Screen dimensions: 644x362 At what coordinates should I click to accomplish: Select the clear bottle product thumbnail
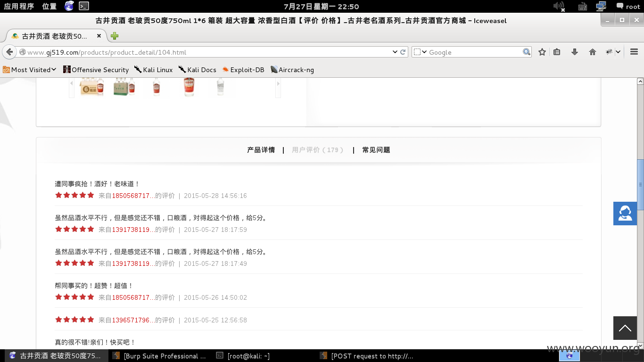[x=220, y=87]
